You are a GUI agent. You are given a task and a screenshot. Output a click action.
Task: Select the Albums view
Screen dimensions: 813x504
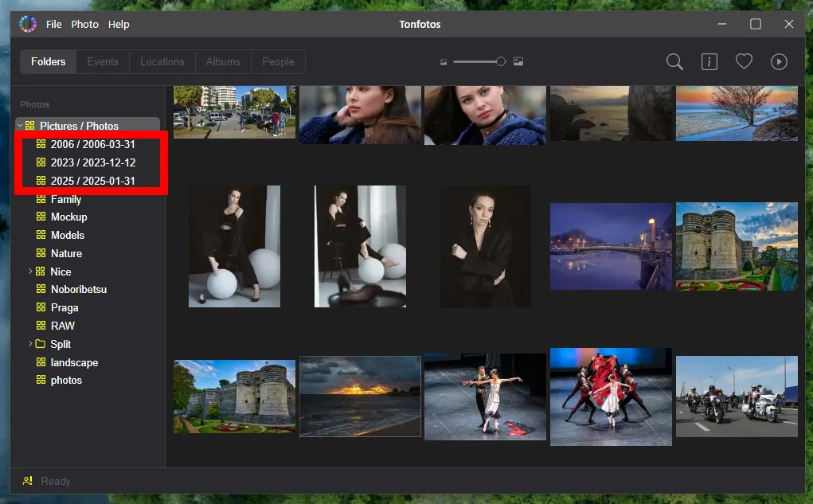point(222,61)
